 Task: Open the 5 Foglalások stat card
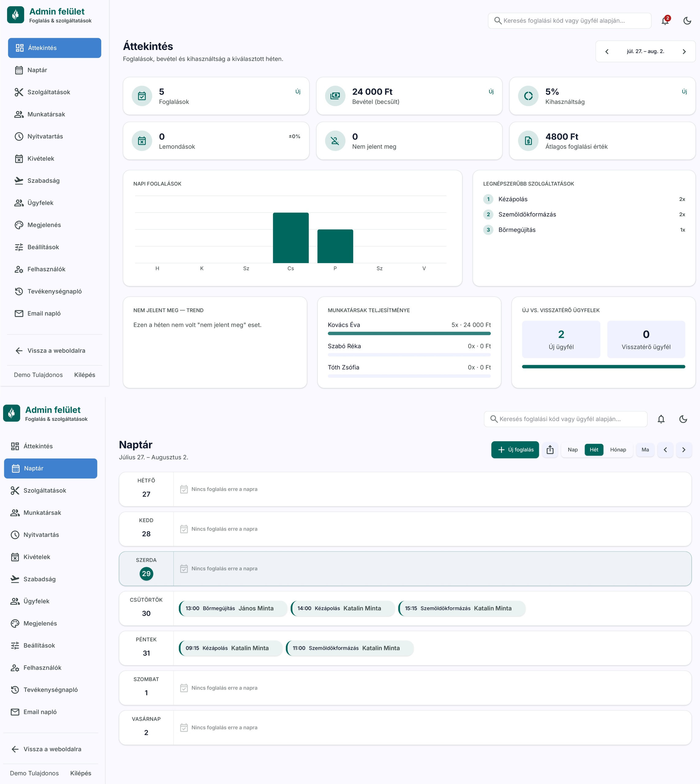(x=216, y=96)
